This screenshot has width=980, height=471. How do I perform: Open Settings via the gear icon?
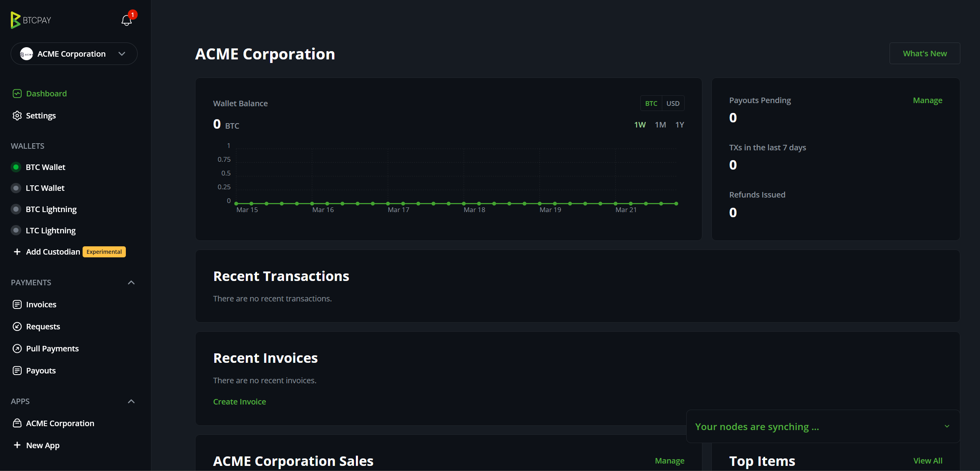[x=17, y=116]
